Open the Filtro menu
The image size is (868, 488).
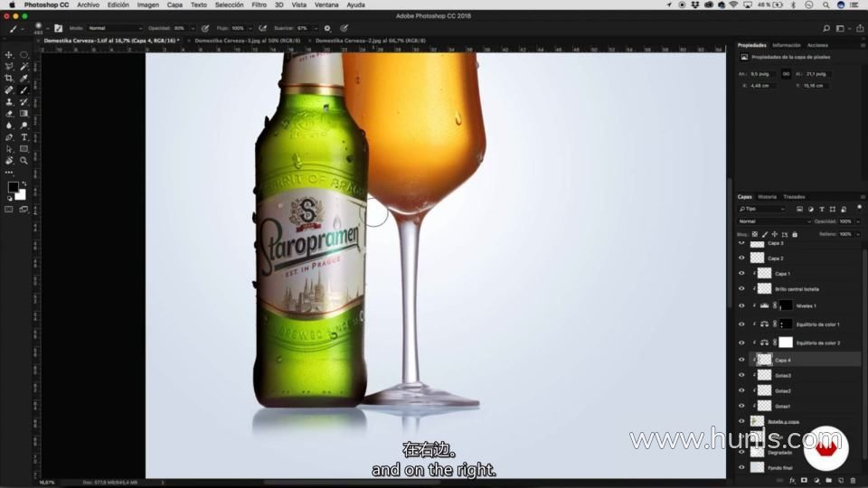point(259,5)
